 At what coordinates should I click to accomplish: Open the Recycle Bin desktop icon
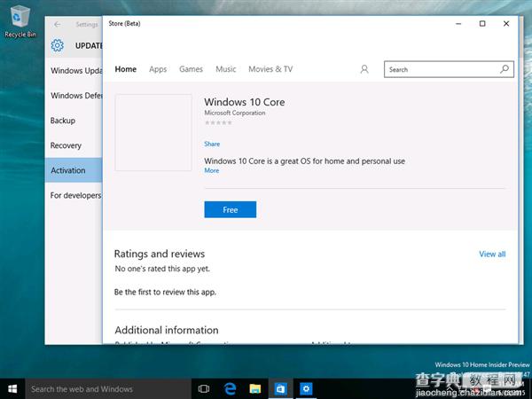pyautogui.click(x=20, y=21)
